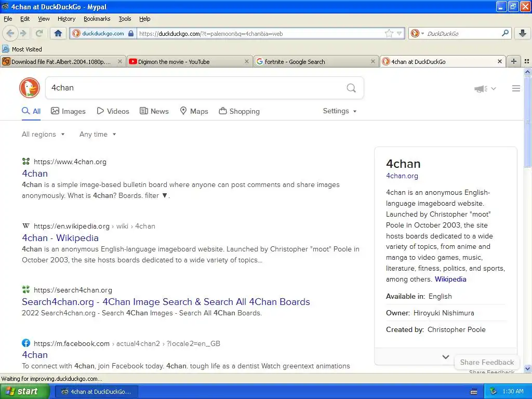Viewport: 532px width, 399px height.
Task: Open the Help menu
Action: click(x=145, y=19)
